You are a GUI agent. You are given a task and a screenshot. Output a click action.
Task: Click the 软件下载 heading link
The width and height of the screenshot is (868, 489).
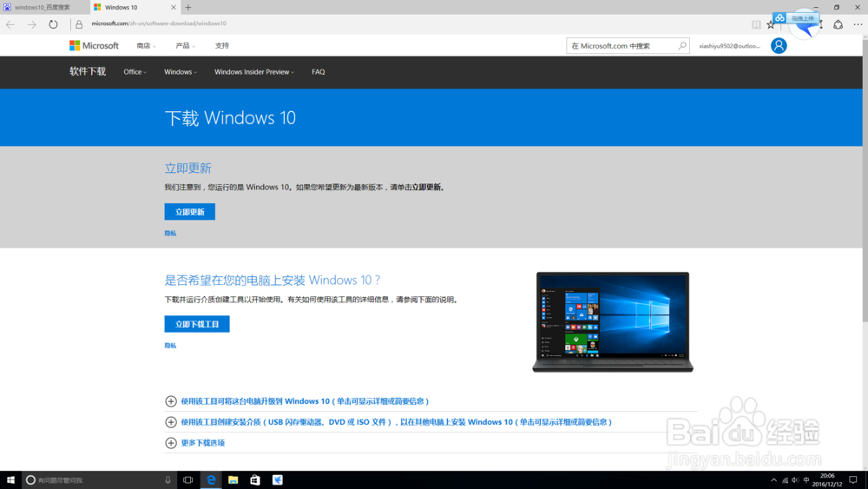[88, 71]
